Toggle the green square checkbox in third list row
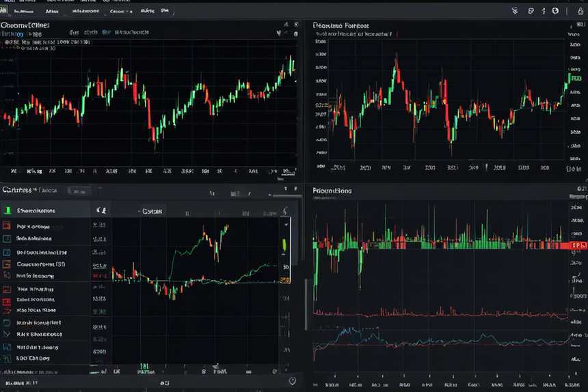 click(x=7, y=238)
